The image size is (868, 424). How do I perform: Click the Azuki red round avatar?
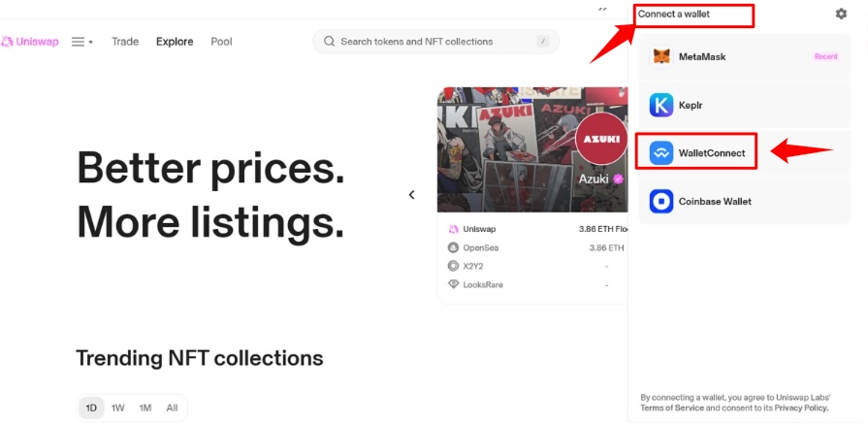point(601,139)
